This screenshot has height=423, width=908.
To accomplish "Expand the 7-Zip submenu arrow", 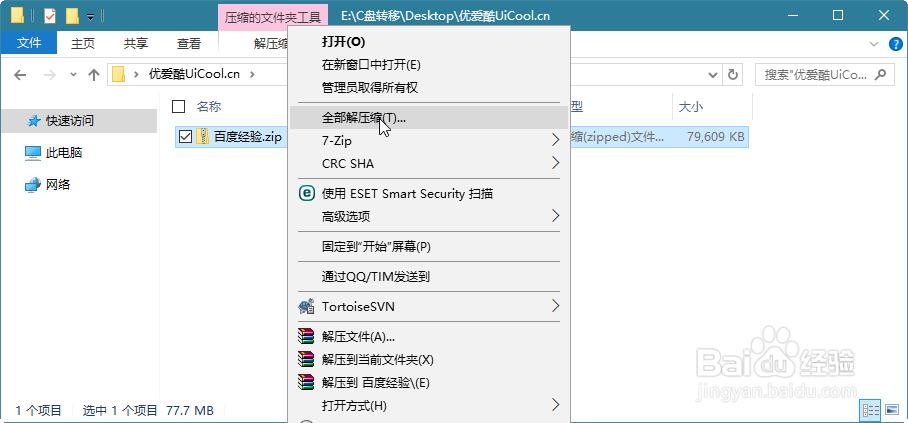I will [x=556, y=140].
